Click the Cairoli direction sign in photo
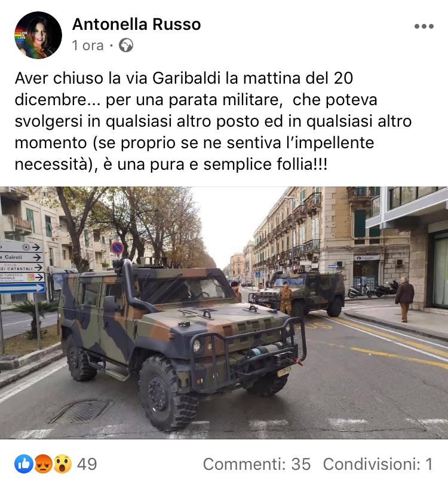Image resolution: width=448 pixels, height=483 pixels. coord(21,257)
